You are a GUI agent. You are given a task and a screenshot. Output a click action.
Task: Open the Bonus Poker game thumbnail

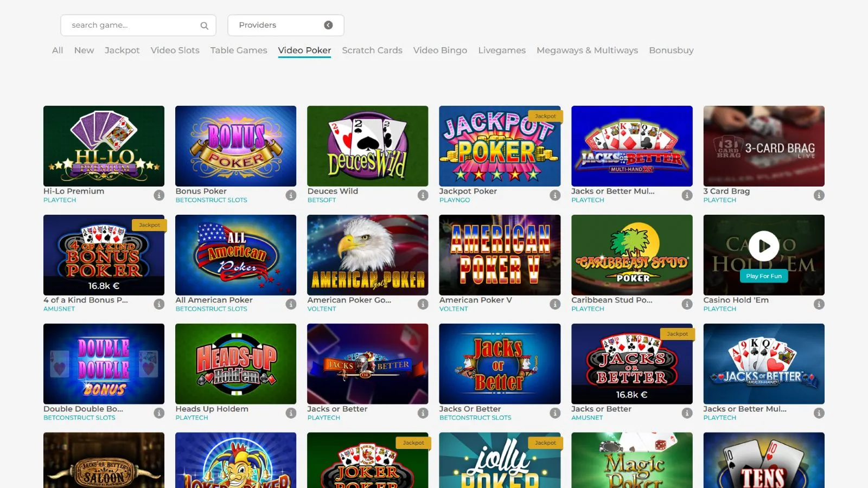pyautogui.click(x=235, y=146)
